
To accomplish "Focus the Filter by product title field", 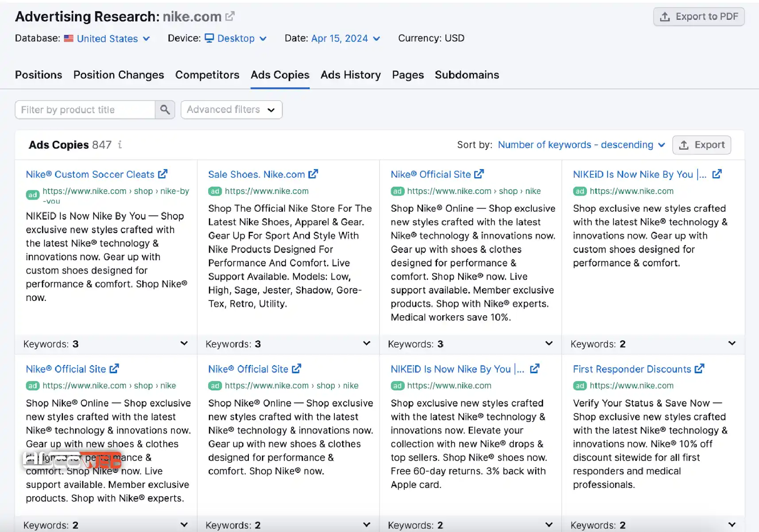I will [x=85, y=110].
